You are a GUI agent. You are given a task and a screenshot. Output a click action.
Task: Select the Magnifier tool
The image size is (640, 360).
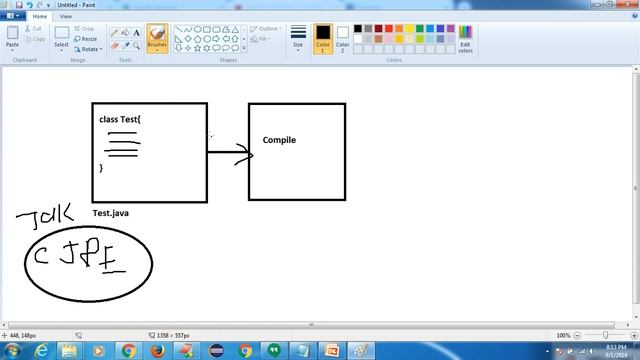136,45
